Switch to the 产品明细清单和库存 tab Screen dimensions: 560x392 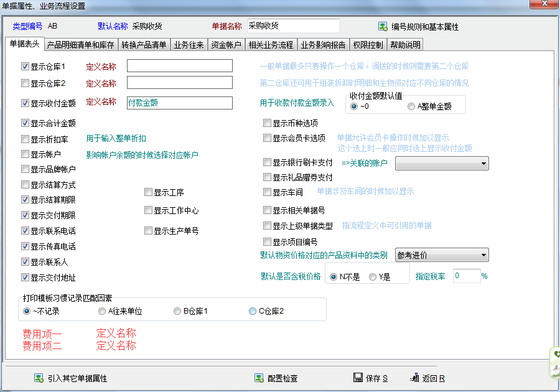click(x=80, y=45)
